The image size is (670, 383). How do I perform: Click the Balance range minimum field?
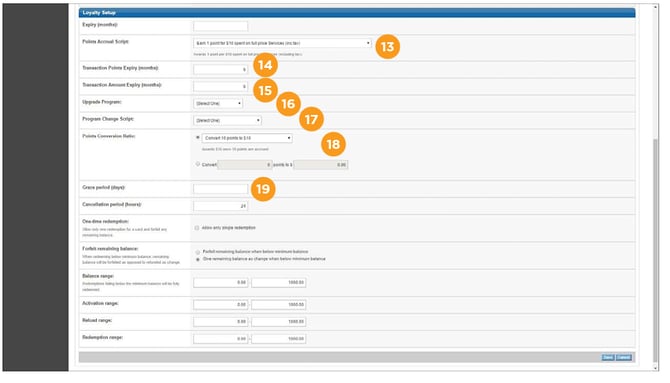(220, 283)
